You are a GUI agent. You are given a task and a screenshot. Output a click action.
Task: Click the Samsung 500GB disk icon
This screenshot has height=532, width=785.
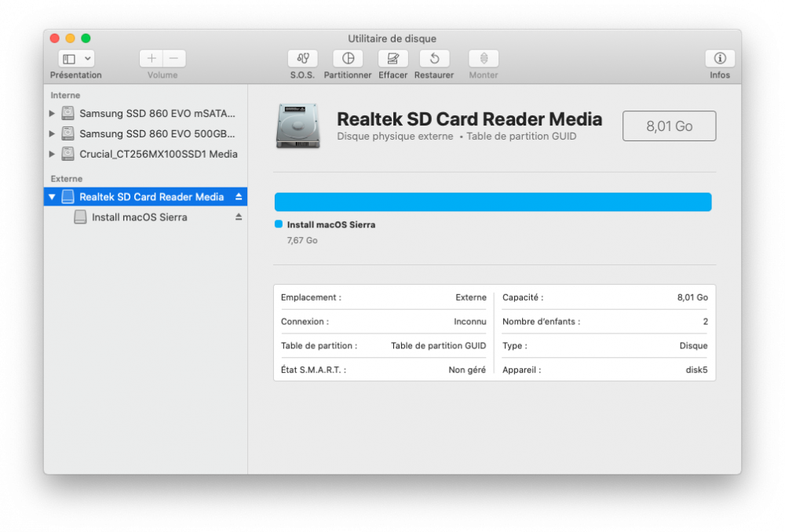tap(68, 133)
